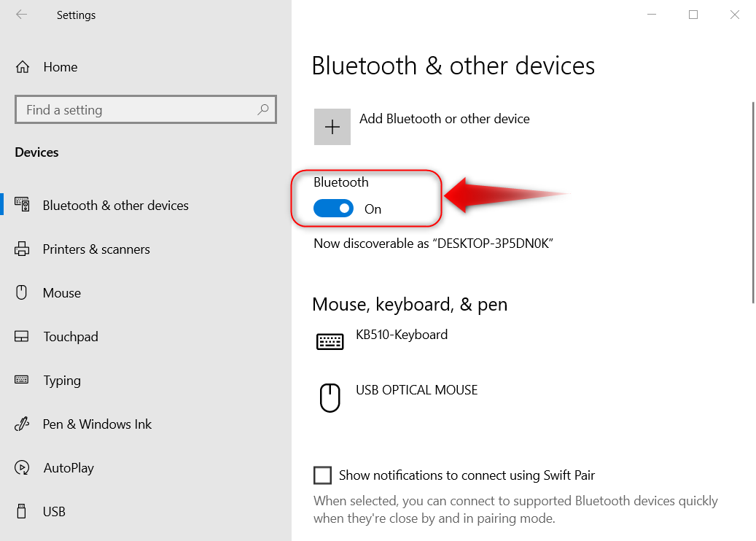756x541 pixels.
Task: Go to Mouse settings
Action: 61,293
